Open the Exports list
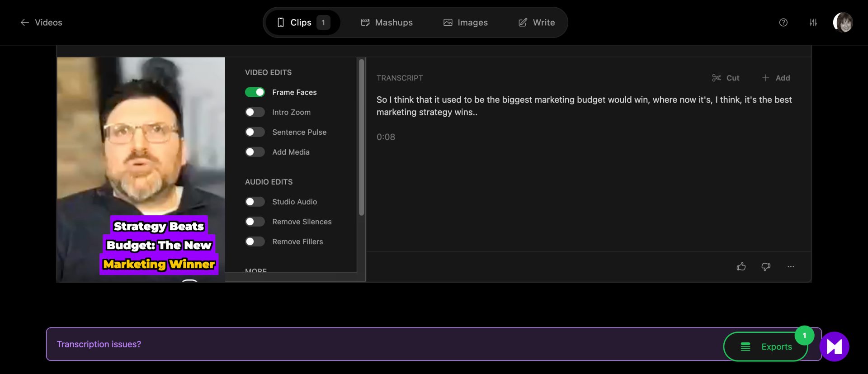The width and height of the screenshot is (868, 374). click(x=766, y=347)
